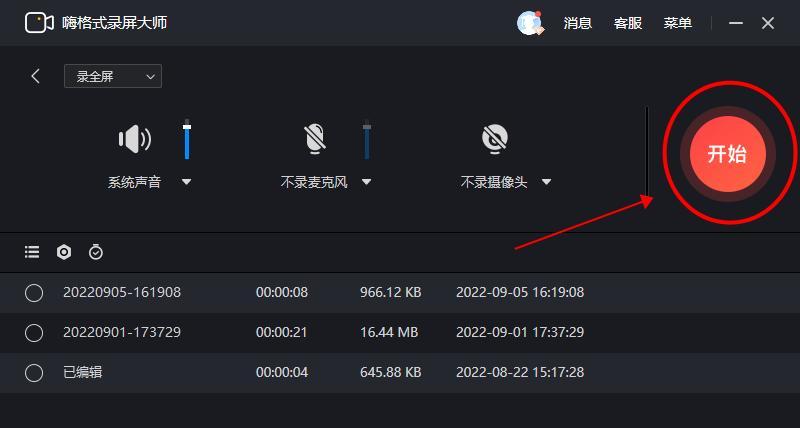This screenshot has width=800, height=428.
Task: Click the app logo camera icon
Action: coord(39,23)
